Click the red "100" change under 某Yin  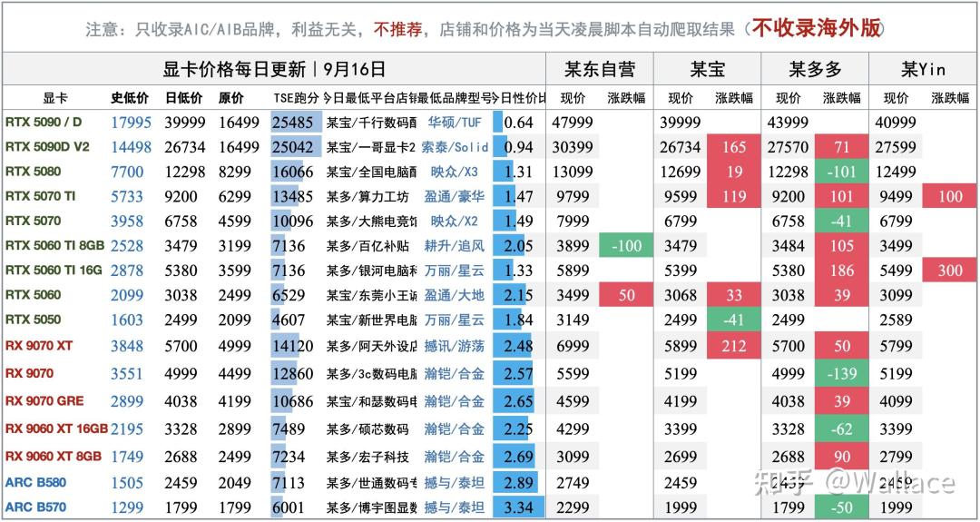click(950, 196)
